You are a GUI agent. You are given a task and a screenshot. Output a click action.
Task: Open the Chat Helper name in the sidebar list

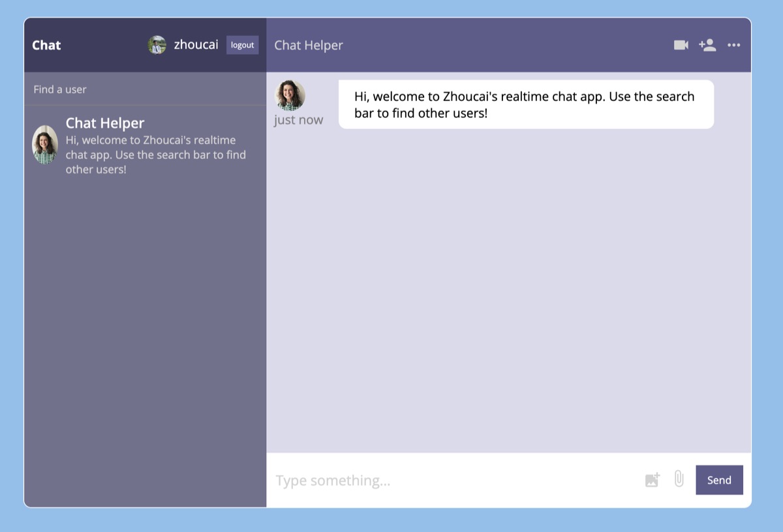(105, 123)
